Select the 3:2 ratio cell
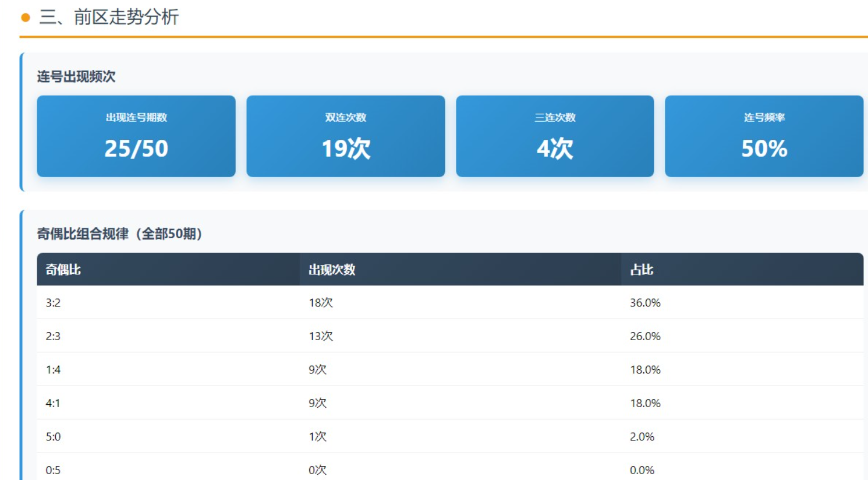This screenshot has height=480, width=868. click(53, 303)
